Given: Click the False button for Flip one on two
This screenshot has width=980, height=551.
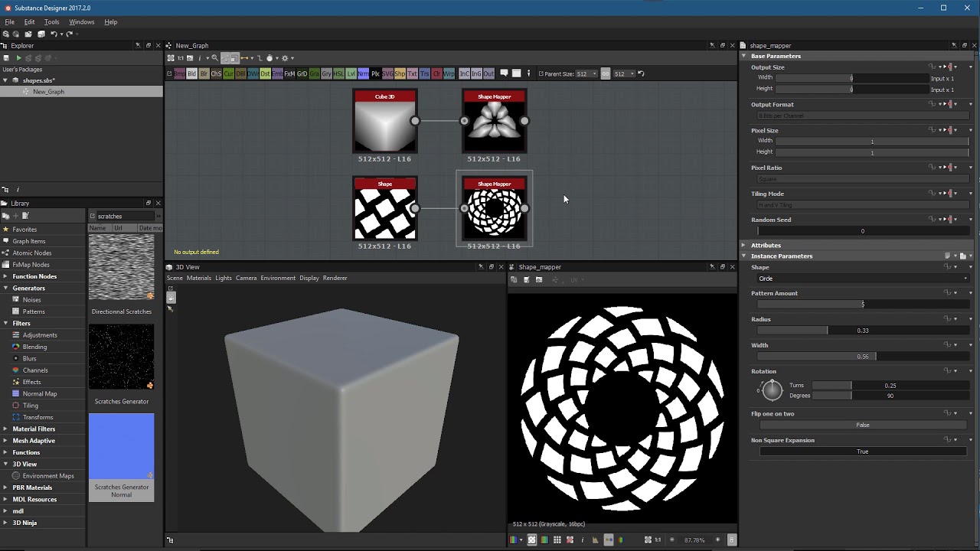Looking at the screenshot, I should click(863, 425).
